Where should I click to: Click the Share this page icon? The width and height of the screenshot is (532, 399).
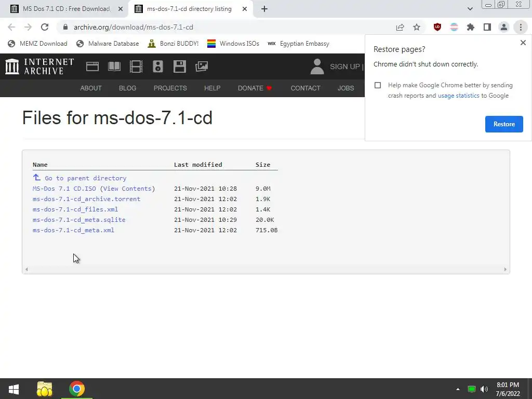[401, 27]
